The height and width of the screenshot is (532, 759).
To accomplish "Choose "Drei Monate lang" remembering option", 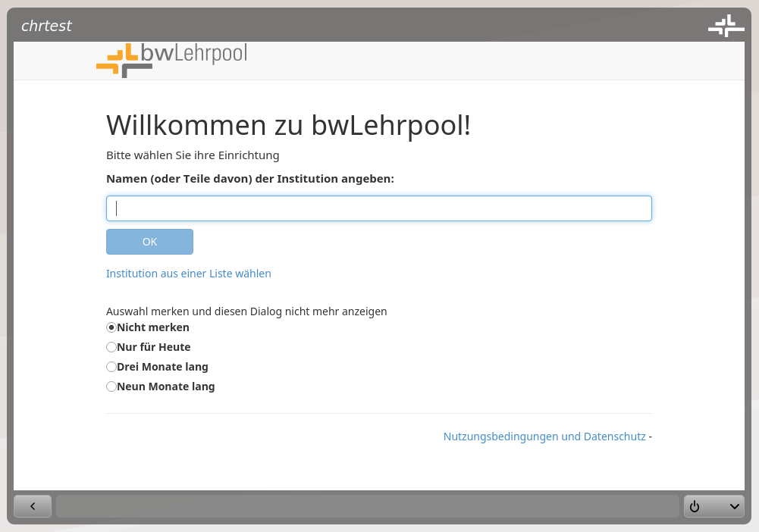I will 111,366.
